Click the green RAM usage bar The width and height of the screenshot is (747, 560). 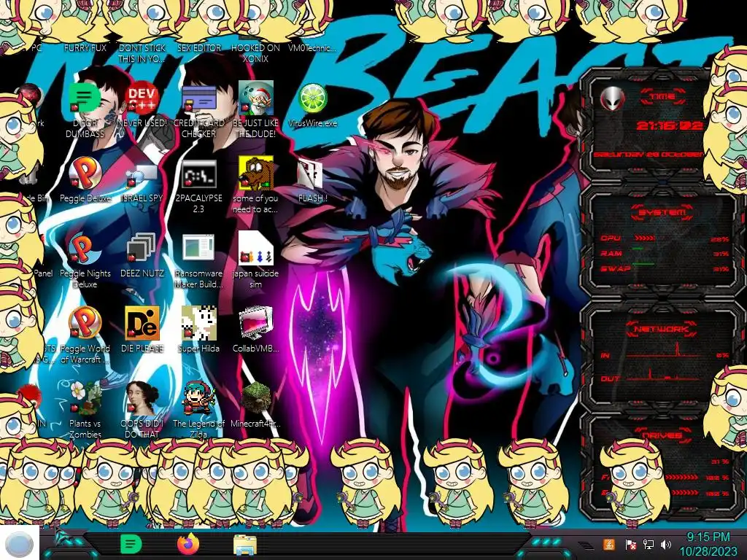pyautogui.click(x=638, y=249)
